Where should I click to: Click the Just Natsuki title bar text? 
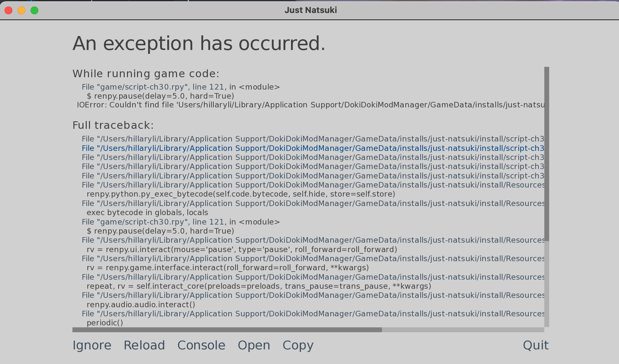coord(310,10)
